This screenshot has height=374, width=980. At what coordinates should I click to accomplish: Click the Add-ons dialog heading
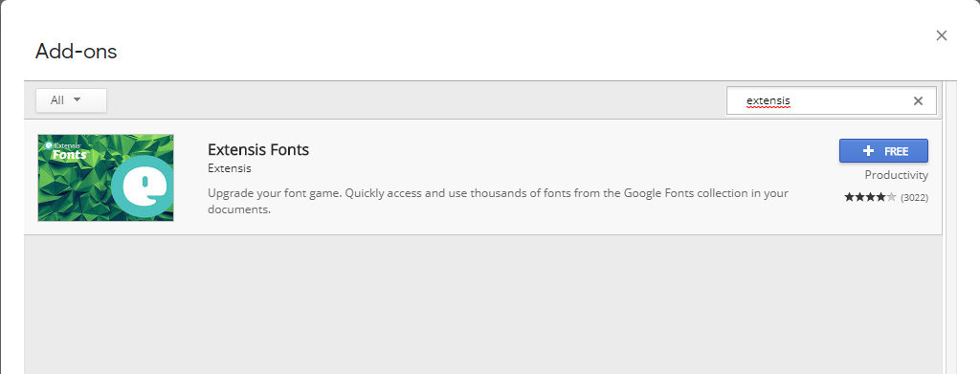click(x=77, y=52)
